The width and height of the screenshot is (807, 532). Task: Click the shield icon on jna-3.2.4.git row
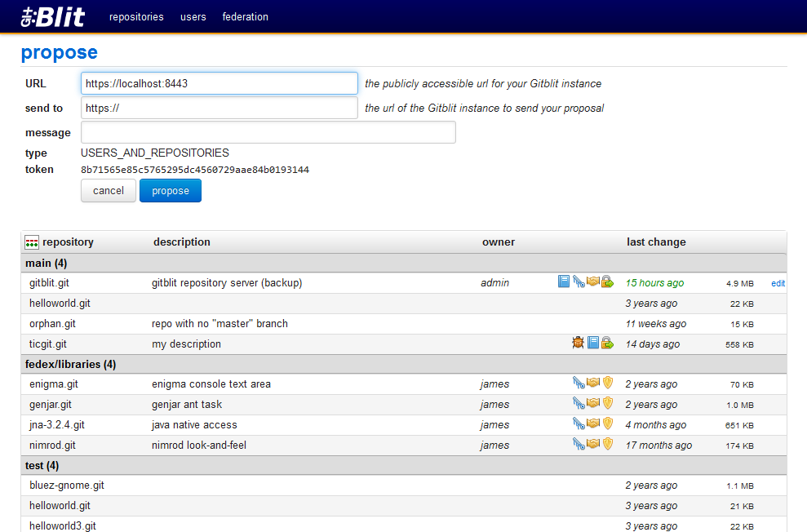(x=607, y=424)
